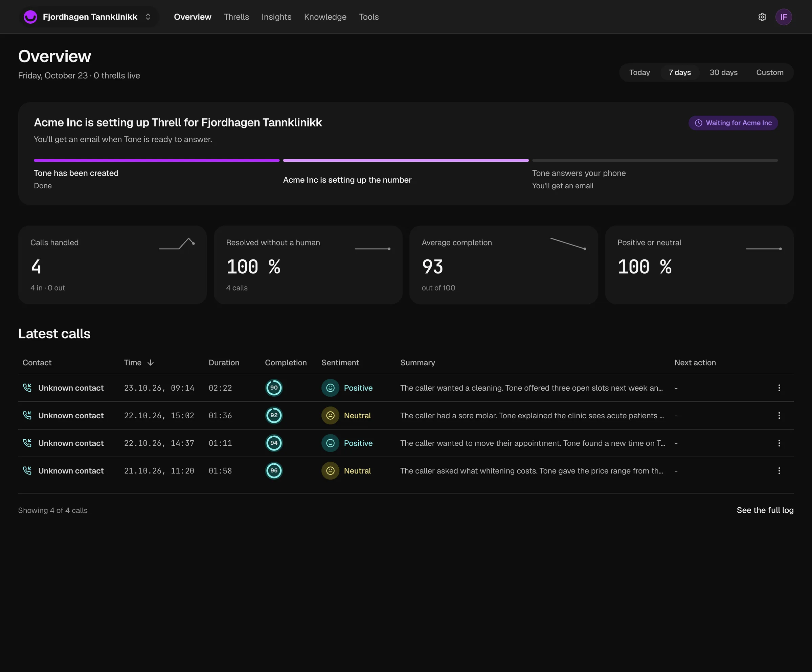Image resolution: width=812 pixels, height=672 pixels.
Task: Click the Average completion card
Action: pyautogui.click(x=503, y=265)
